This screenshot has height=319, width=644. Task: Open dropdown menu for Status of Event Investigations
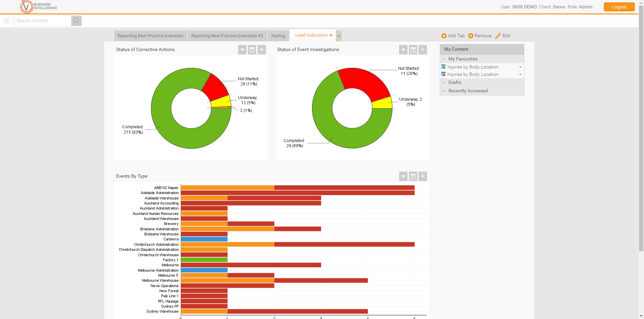pos(403,50)
